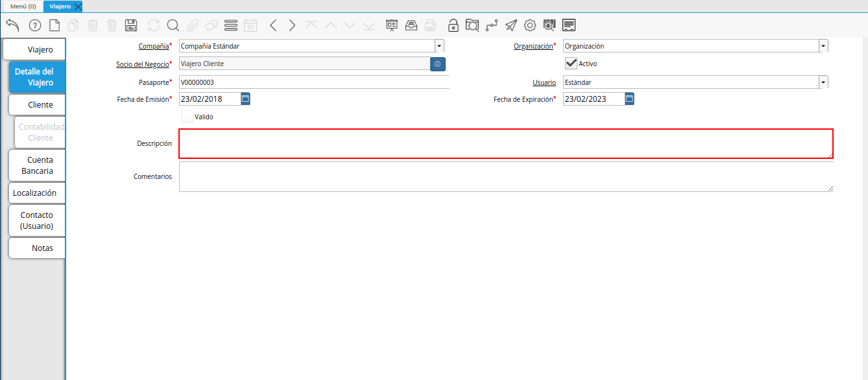Open the Help question mark icon

pyautogui.click(x=35, y=25)
